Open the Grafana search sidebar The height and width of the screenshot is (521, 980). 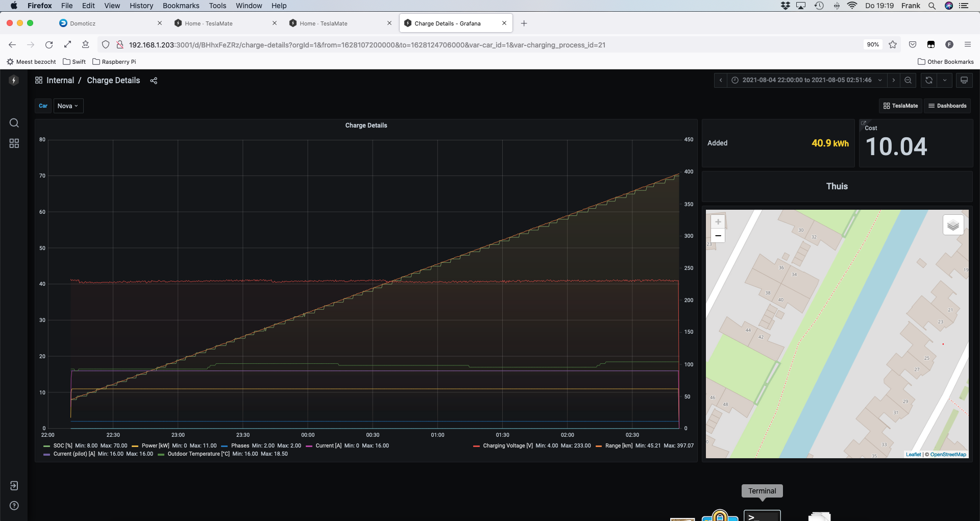[14, 123]
